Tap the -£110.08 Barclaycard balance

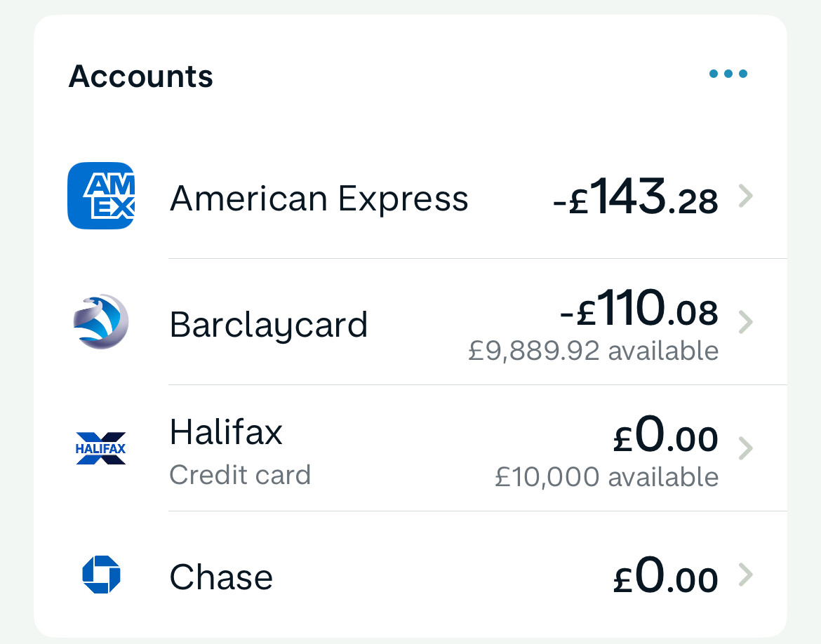(639, 311)
